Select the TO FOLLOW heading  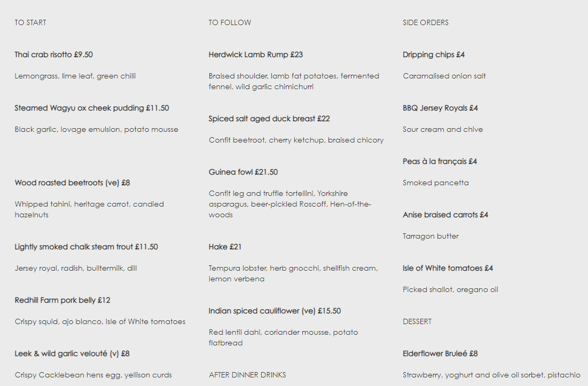pyautogui.click(x=230, y=22)
